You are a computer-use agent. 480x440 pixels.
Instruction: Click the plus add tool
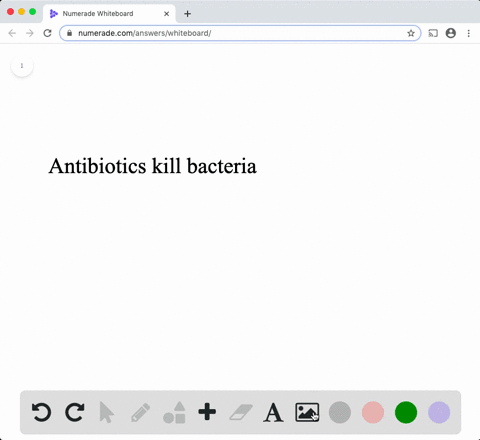(207, 412)
